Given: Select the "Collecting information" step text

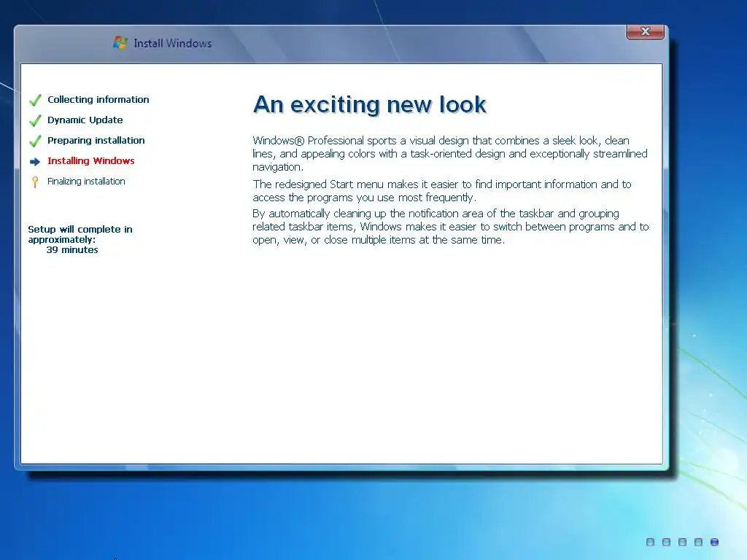Looking at the screenshot, I should [98, 99].
